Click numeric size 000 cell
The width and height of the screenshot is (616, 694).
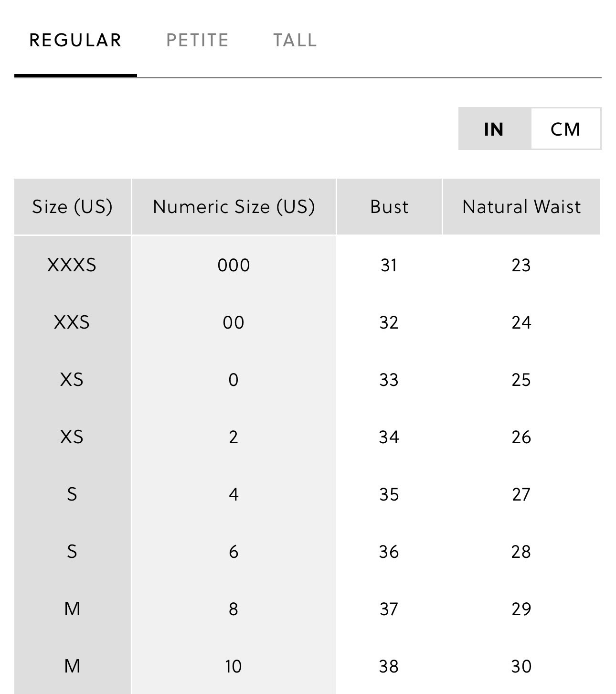click(x=234, y=265)
